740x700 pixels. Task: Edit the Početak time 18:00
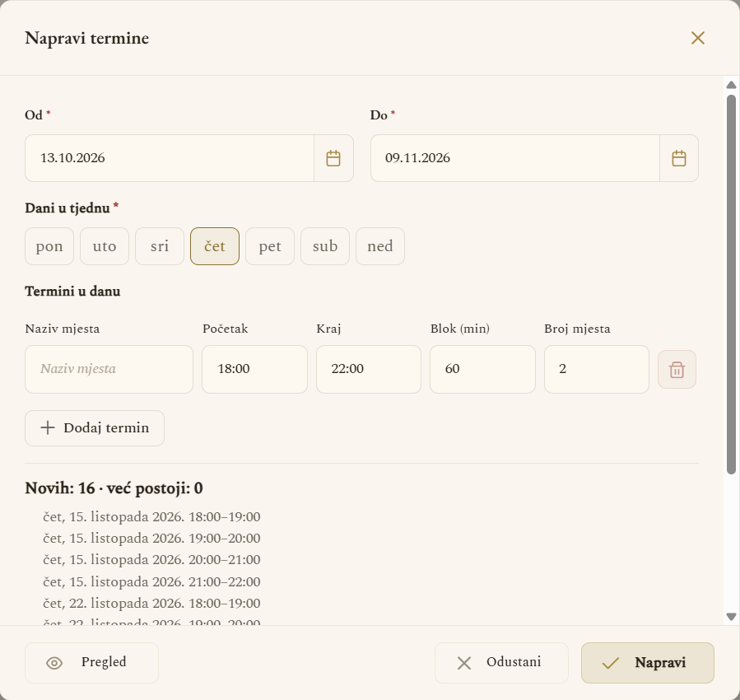255,369
